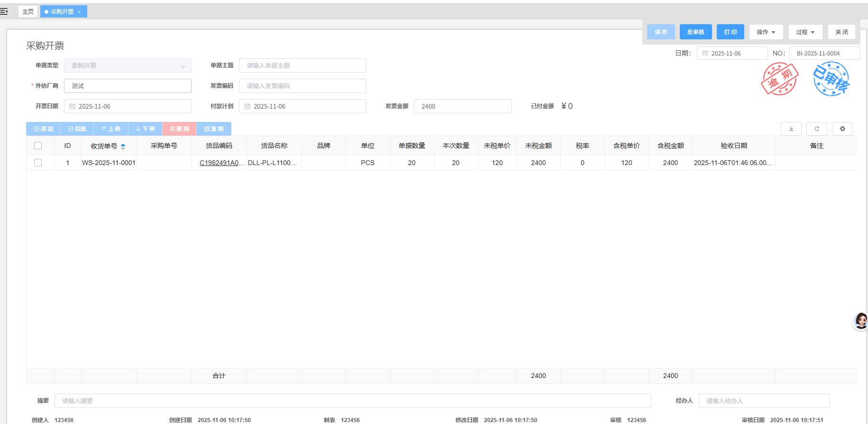Click the 打印 button
Viewport: 868px width, 424px height.
(x=730, y=32)
